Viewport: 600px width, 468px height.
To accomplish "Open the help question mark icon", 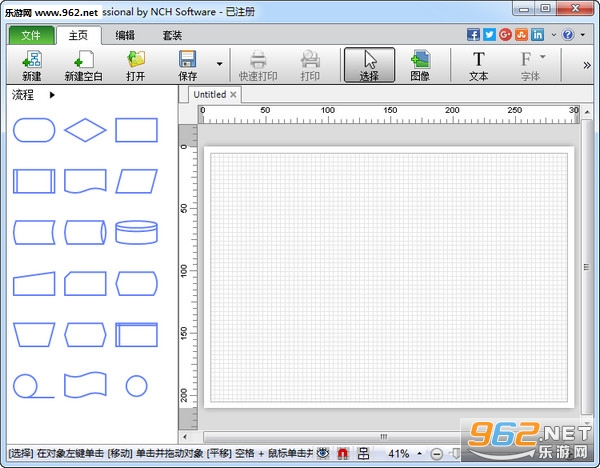I will 568,34.
